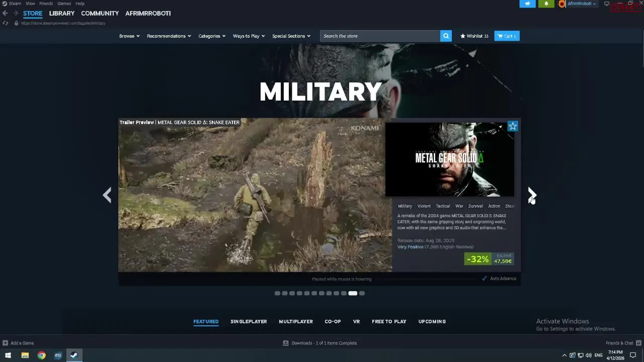Switch to the MULTIPLAYER tab
Viewport: 644px width, 362px height.
point(296,321)
